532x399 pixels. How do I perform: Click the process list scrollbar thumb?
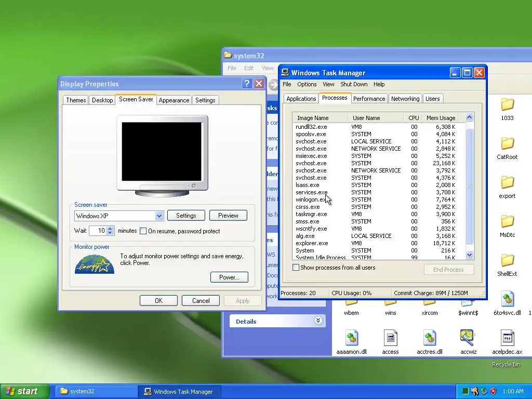coord(469,186)
